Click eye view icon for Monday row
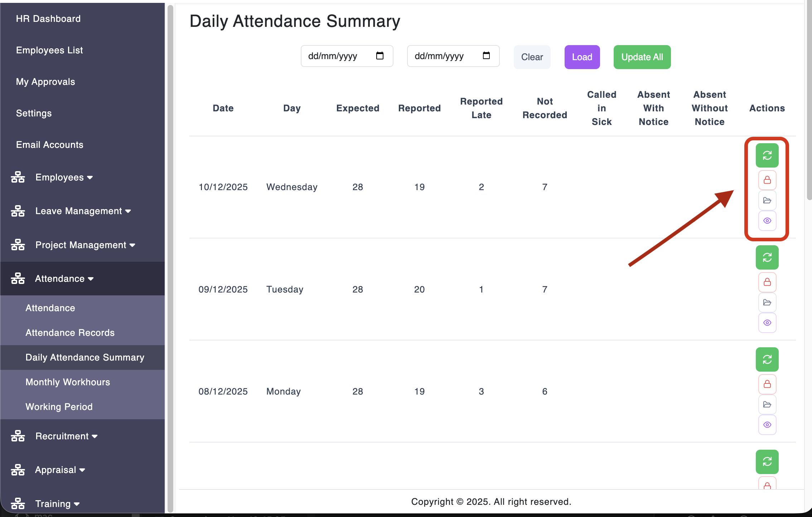This screenshot has height=517, width=812. (767, 425)
